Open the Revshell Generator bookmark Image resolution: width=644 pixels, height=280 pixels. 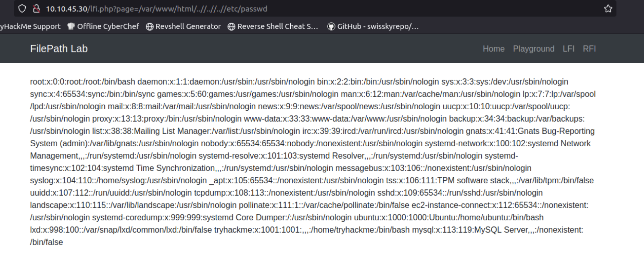(x=184, y=26)
